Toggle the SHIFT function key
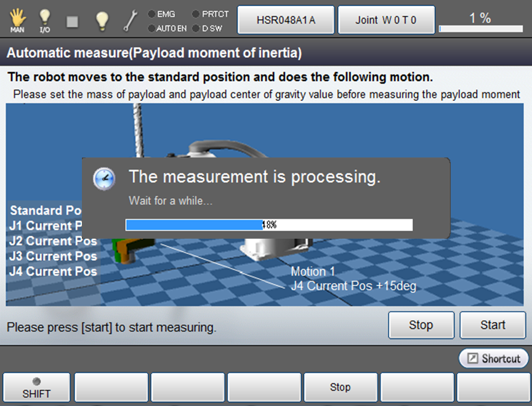The image size is (532, 406). [37, 387]
